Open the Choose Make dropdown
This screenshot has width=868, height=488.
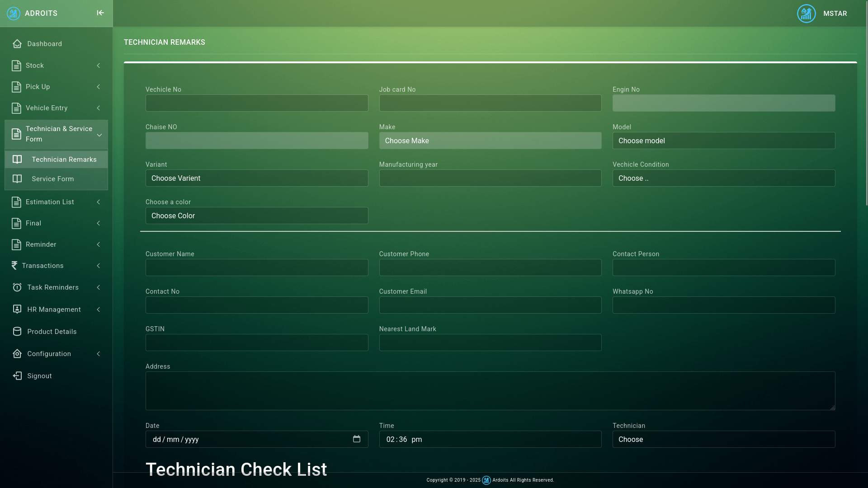[x=490, y=141]
